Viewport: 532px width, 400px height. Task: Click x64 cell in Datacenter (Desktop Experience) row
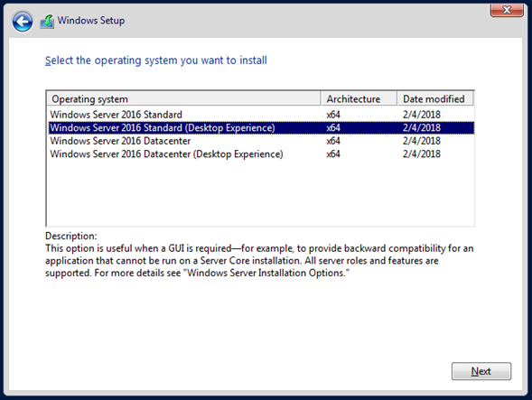(333, 154)
